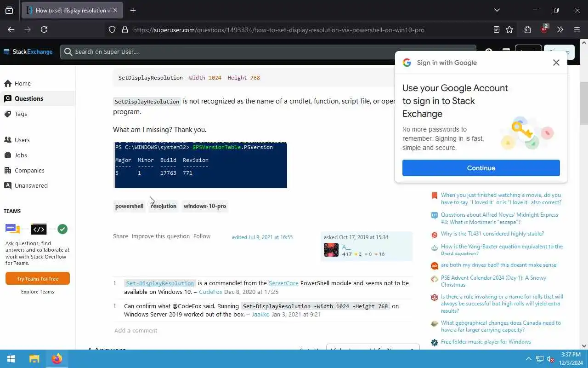This screenshot has width=588, height=368.
Task: Open rolls always successful question link
Action: pos(502,304)
